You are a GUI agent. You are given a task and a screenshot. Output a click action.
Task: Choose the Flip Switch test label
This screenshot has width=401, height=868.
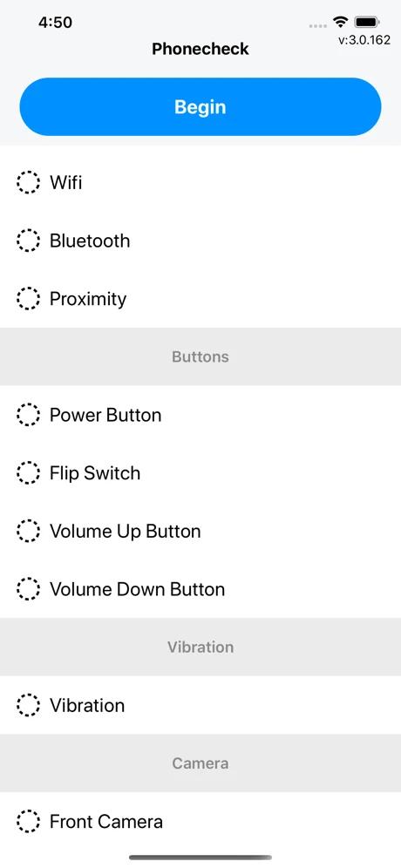[x=95, y=473]
